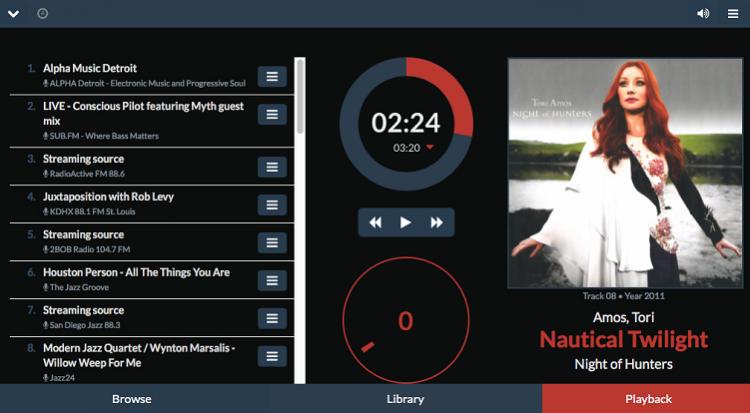Click the elapsed time 02:24
The width and height of the screenshot is (750, 413).
coord(406,123)
